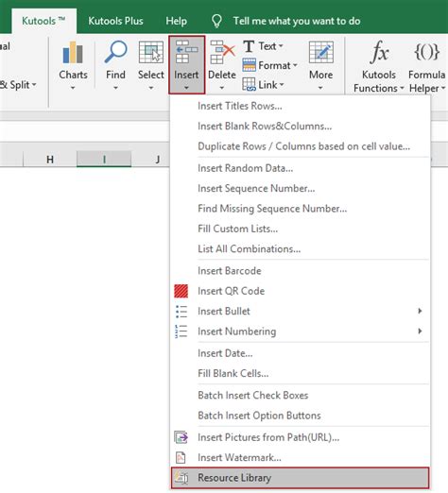Choose Fill Blank Cells menu item

pos(300,373)
